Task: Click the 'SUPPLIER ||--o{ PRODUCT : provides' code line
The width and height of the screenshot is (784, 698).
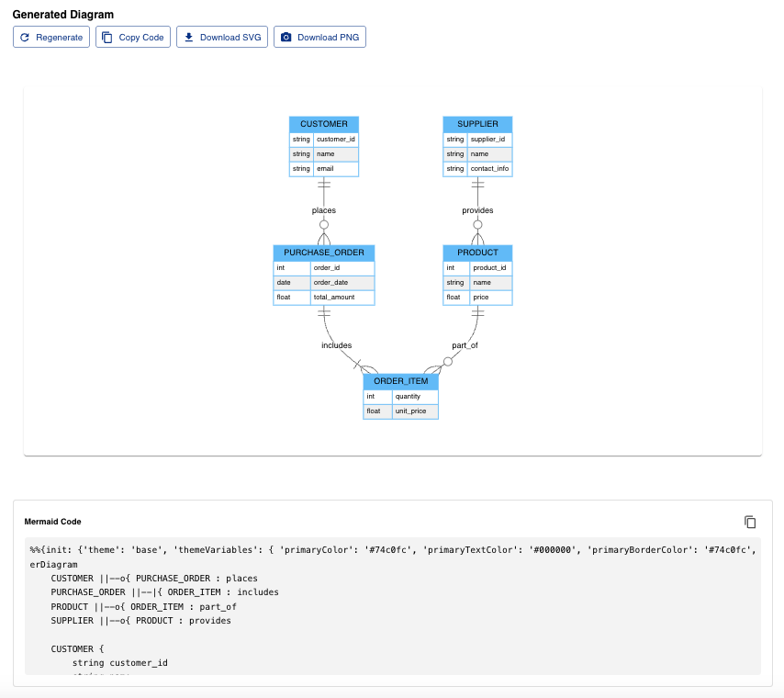Action: pyautogui.click(x=141, y=621)
